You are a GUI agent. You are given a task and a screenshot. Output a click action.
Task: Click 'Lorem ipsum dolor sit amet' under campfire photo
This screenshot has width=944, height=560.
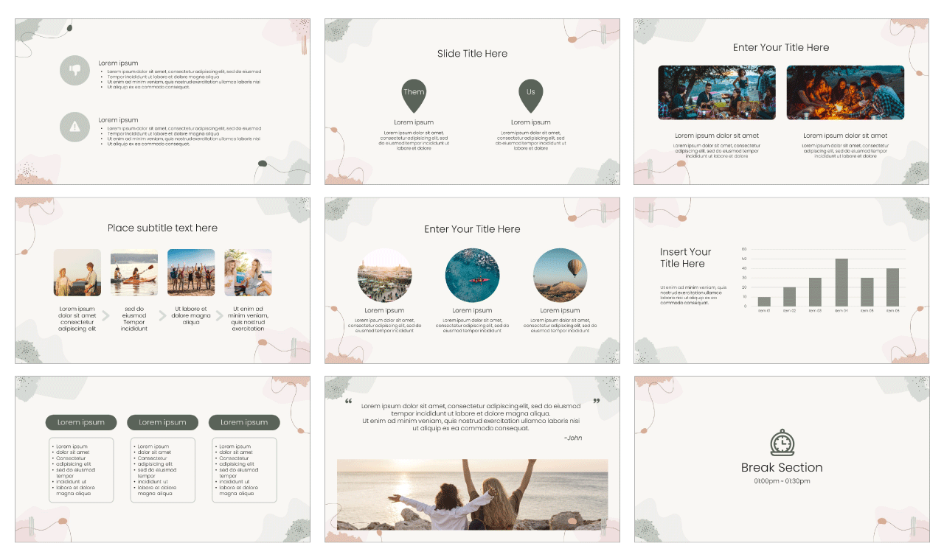click(845, 136)
